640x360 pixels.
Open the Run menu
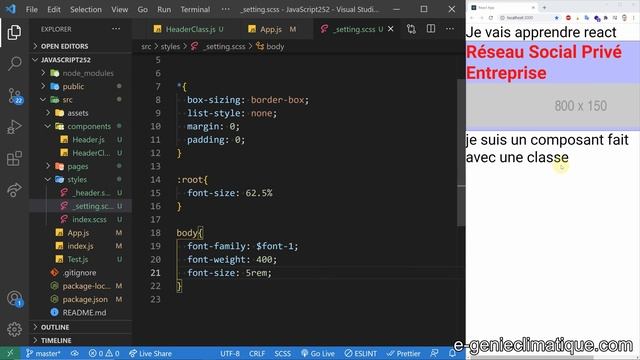[x=164, y=9]
